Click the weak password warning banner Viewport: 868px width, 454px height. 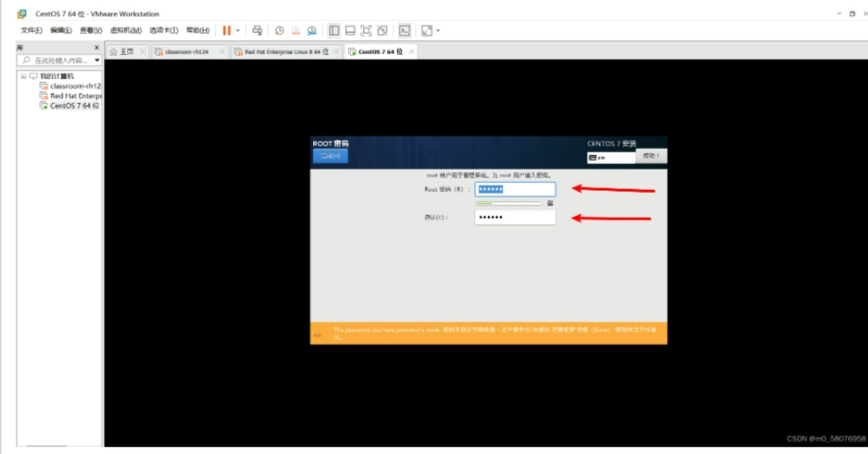point(488,334)
